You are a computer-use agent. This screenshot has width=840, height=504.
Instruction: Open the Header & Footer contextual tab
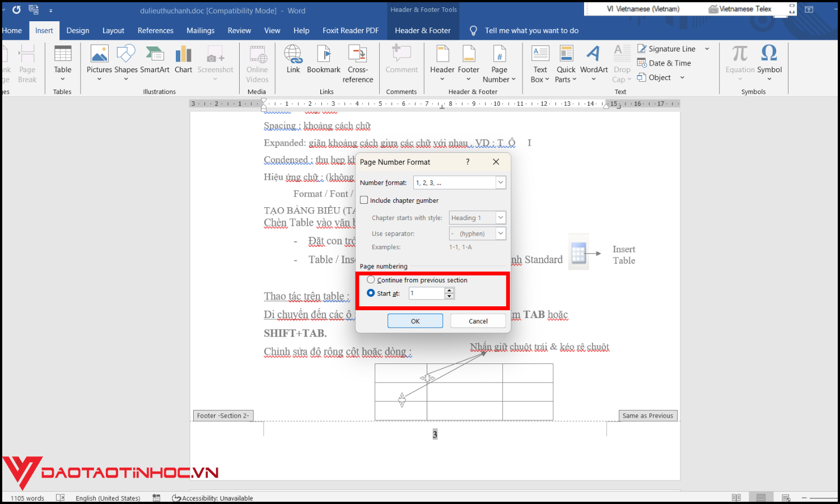(423, 31)
